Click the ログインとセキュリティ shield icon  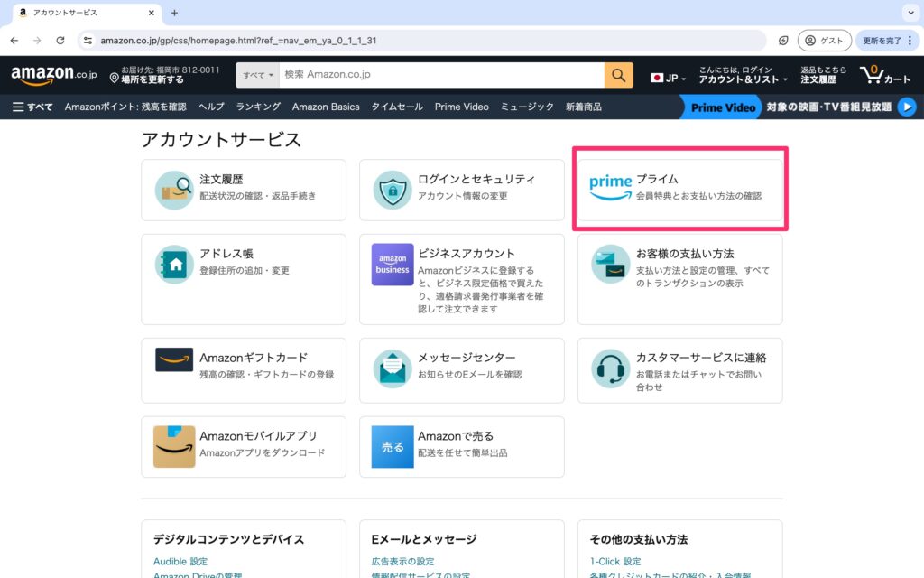393,190
